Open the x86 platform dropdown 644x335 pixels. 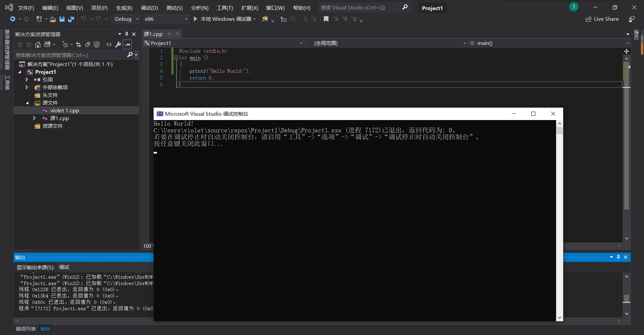[166, 19]
